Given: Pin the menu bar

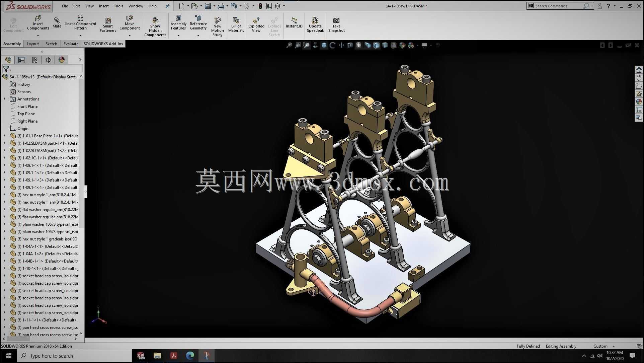Looking at the screenshot, I should click(167, 6).
